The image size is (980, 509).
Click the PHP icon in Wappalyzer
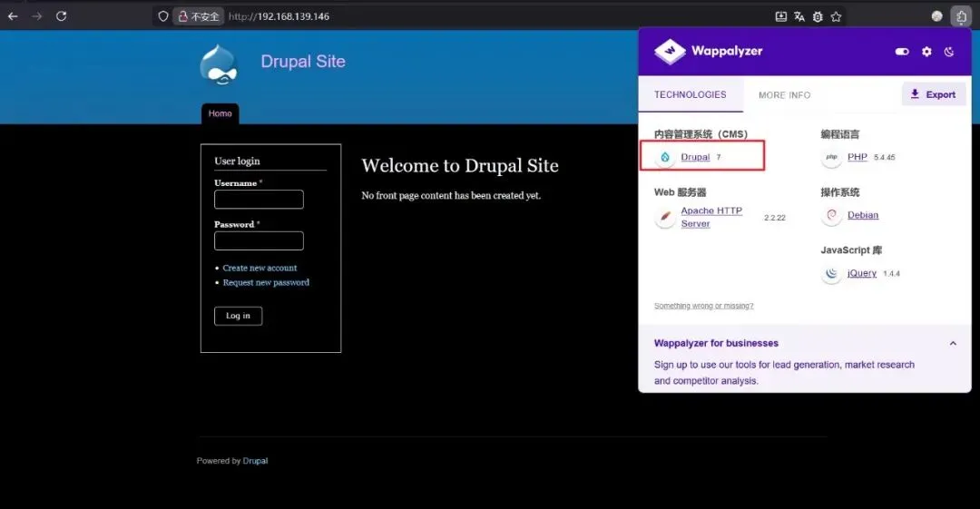pyautogui.click(x=831, y=157)
